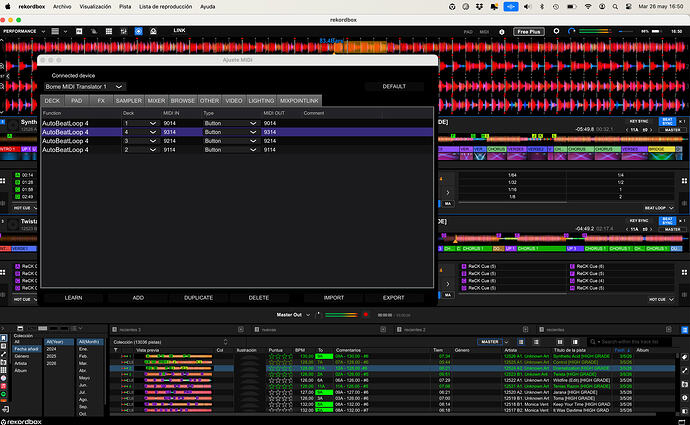Open the Dropbox icon in macOS menu bar
This screenshot has width=690, height=425.
tap(480, 7)
